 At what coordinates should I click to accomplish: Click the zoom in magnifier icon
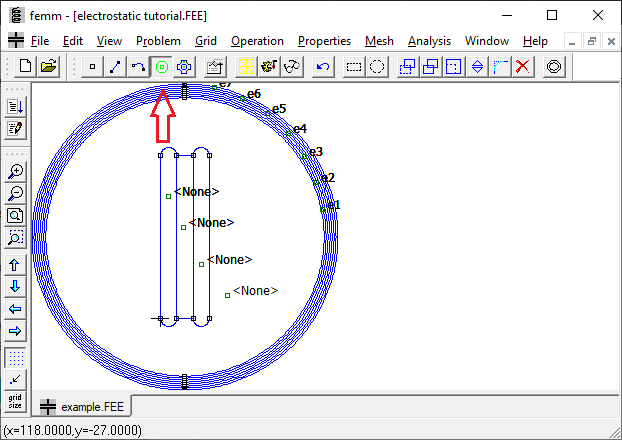pos(15,172)
